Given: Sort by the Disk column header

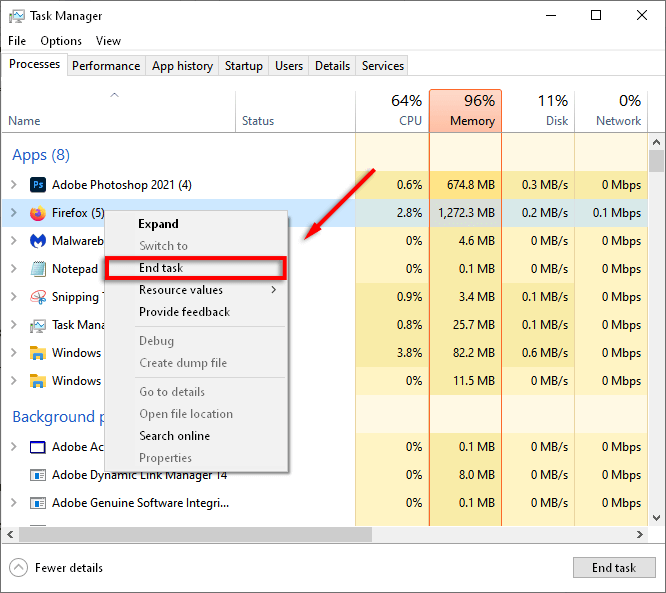Looking at the screenshot, I should click(538, 111).
